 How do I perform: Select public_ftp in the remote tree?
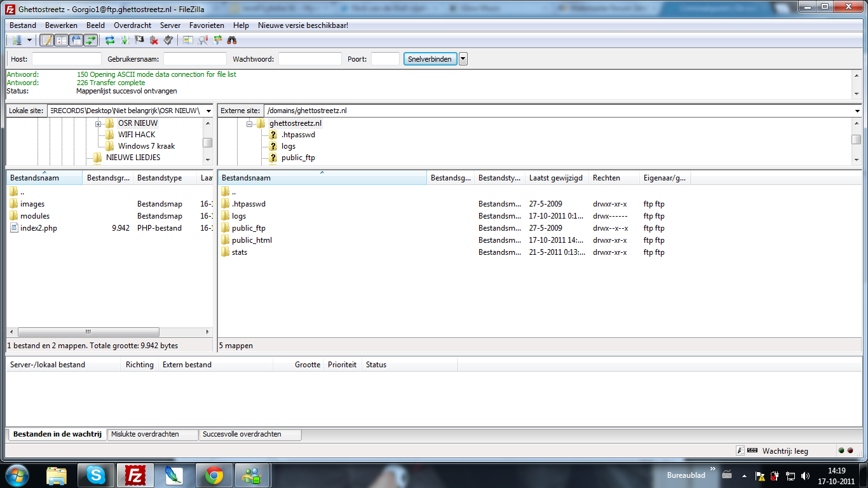point(298,158)
